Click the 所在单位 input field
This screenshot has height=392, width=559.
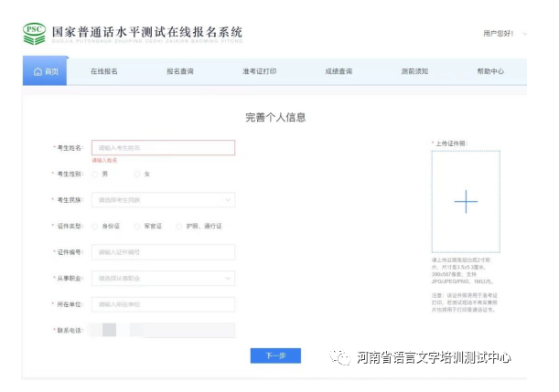click(163, 304)
